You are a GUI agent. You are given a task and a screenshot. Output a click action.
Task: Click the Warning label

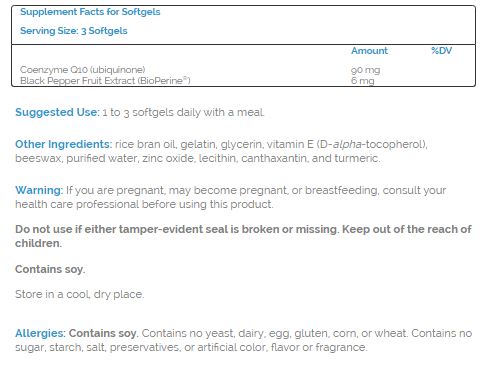(x=39, y=190)
